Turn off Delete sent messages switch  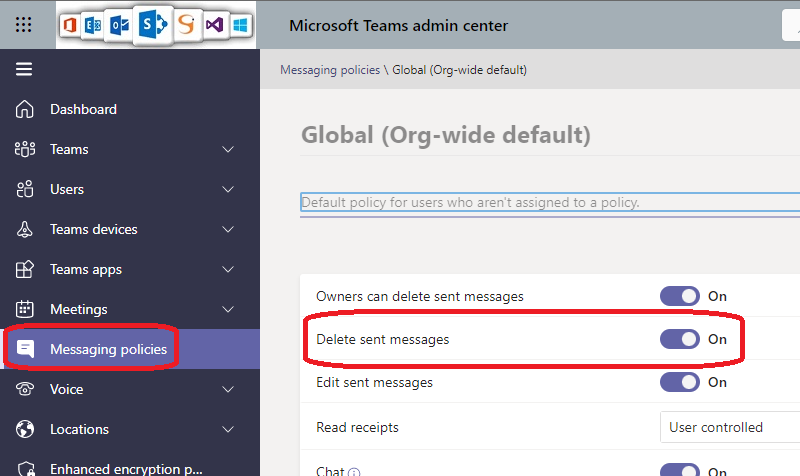[680, 339]
